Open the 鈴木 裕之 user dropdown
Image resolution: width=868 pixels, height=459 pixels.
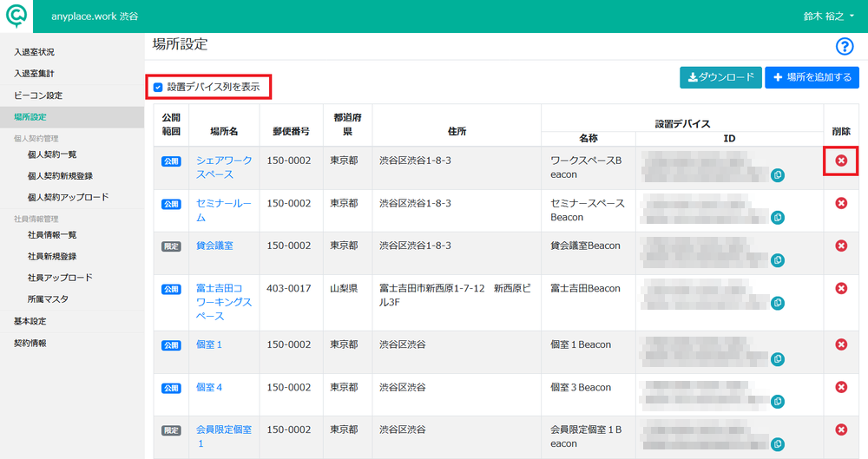point(828,16)
